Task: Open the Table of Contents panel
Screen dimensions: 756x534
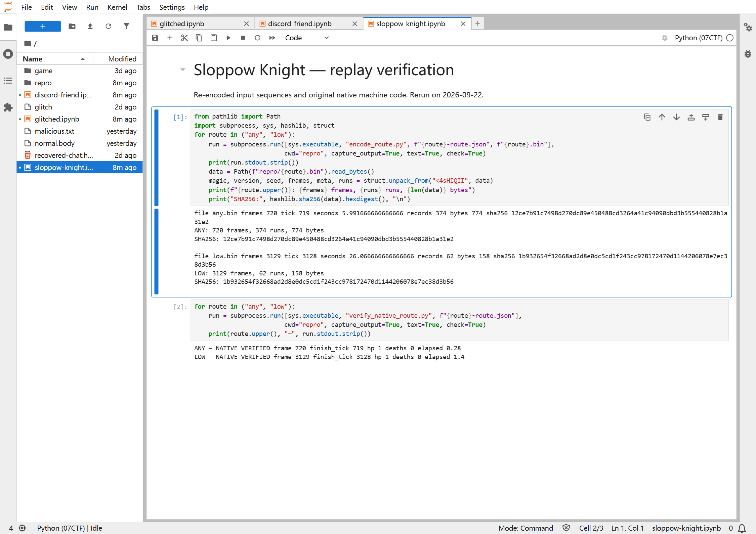Action: (8, 81)
